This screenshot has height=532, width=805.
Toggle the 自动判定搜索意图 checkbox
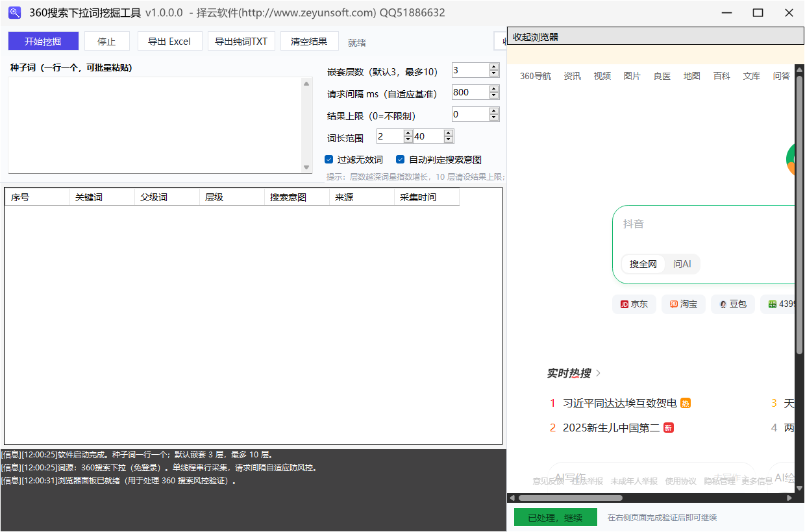pyautogui.click(x=401, y=160)
